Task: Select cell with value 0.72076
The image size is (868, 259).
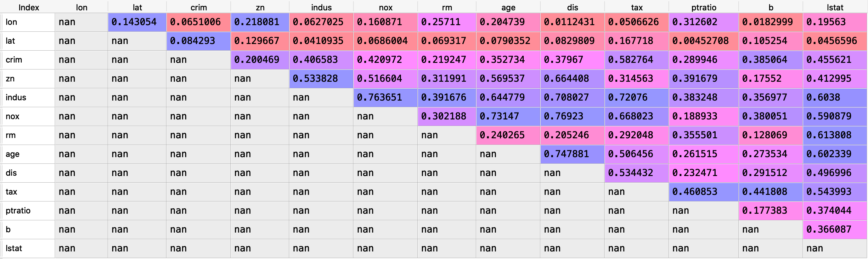Action: 636,97
